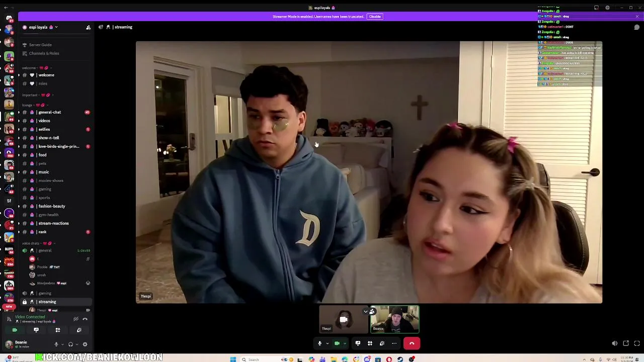Viewport: 644px width, 362px height.
Task: Open camera options arrow in call controls
Action: 345,343
